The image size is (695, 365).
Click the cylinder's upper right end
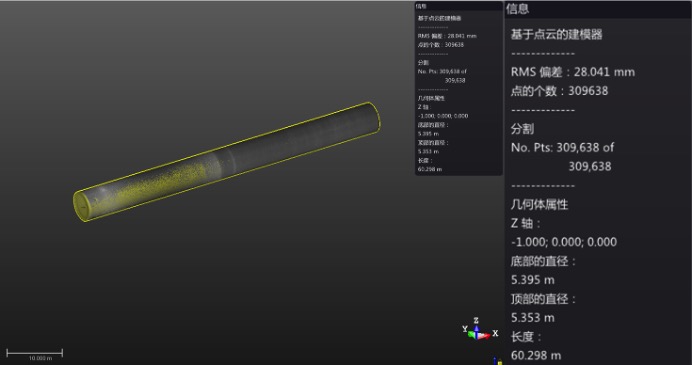371,117
